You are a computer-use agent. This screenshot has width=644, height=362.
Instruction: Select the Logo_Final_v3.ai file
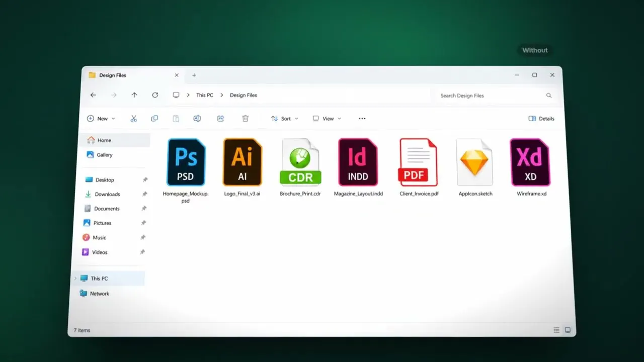tap(242, 167)
